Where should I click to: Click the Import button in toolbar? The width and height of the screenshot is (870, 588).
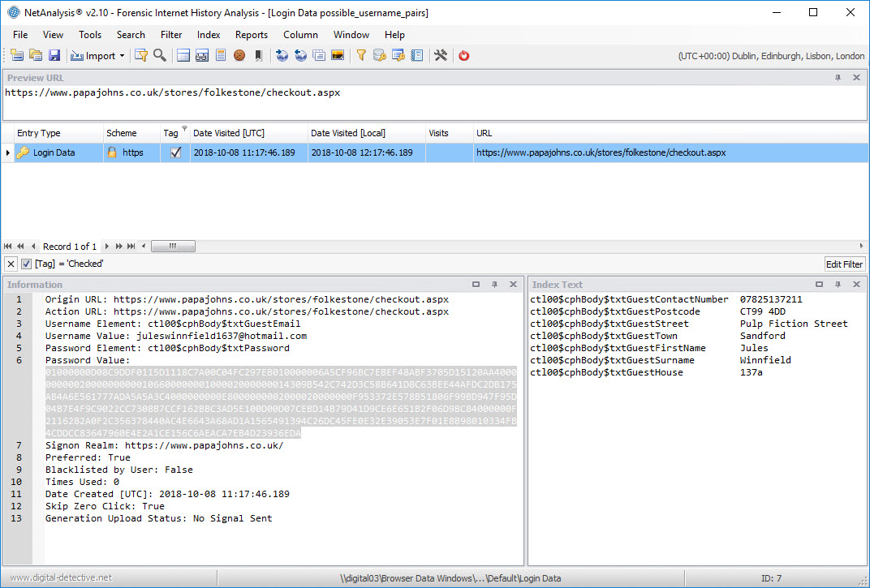[x=93, y=55]
